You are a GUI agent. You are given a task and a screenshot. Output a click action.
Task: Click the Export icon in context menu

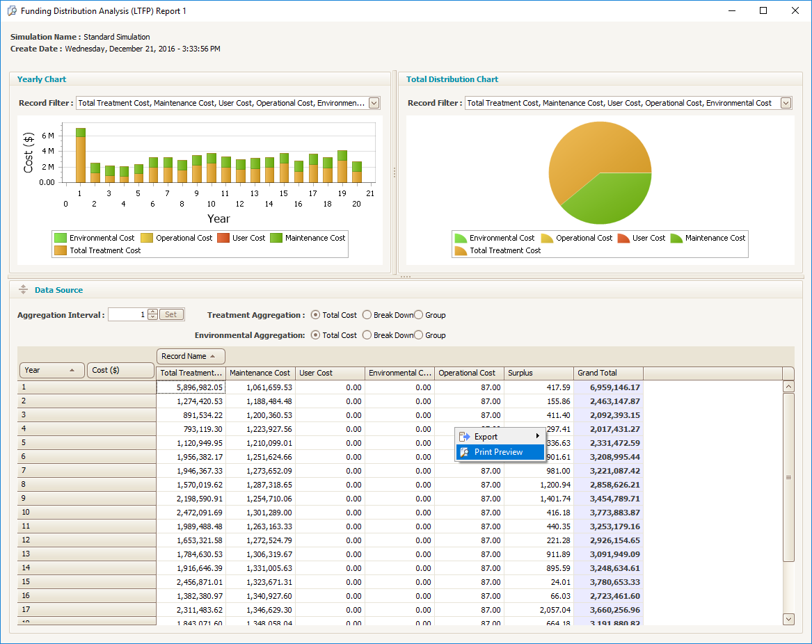pos(465,437)
